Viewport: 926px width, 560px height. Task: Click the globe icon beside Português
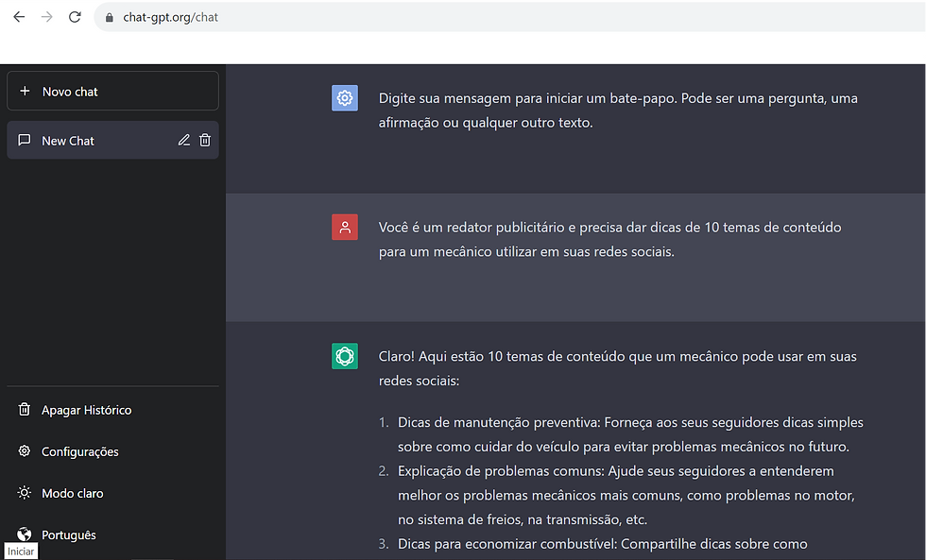25,535
